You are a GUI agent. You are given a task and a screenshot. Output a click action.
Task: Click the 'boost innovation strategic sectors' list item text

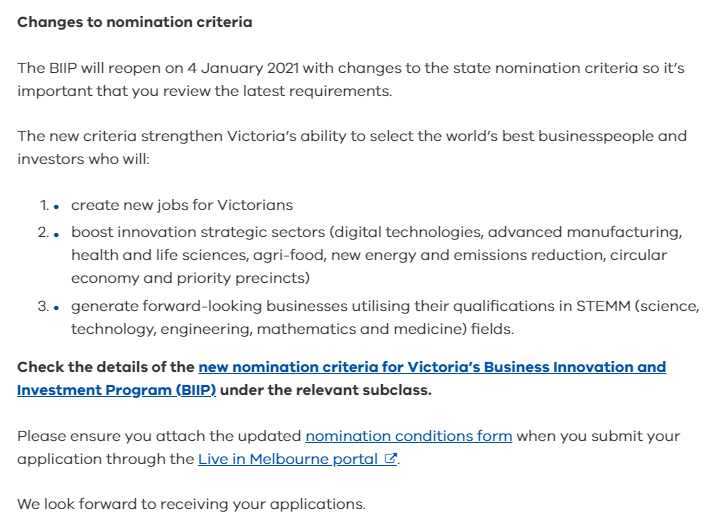tap(200, 232)
